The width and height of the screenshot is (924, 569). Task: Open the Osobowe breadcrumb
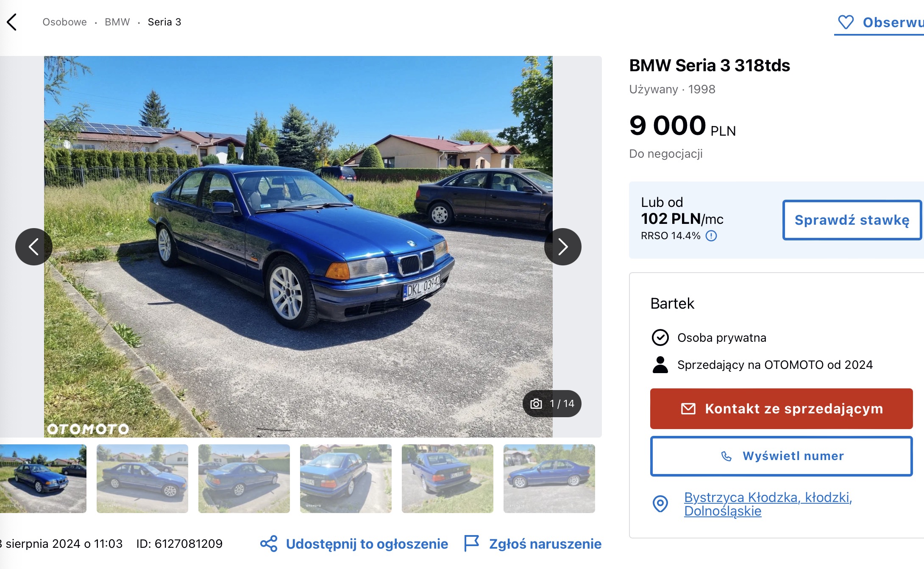click(64, 22)
